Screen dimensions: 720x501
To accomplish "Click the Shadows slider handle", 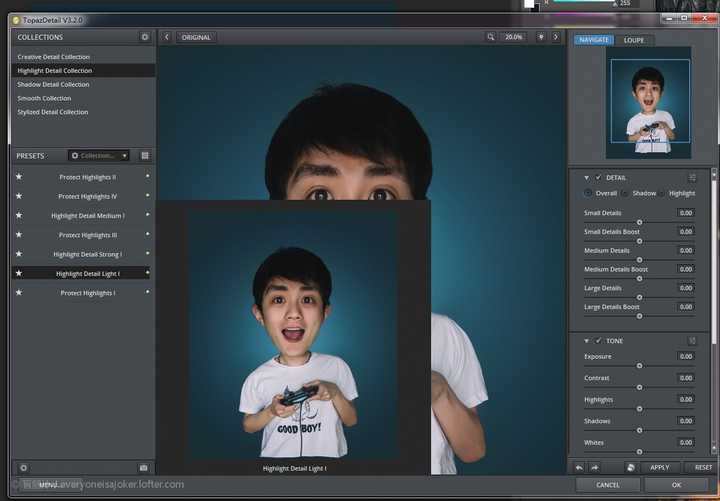I will (639, 431).
